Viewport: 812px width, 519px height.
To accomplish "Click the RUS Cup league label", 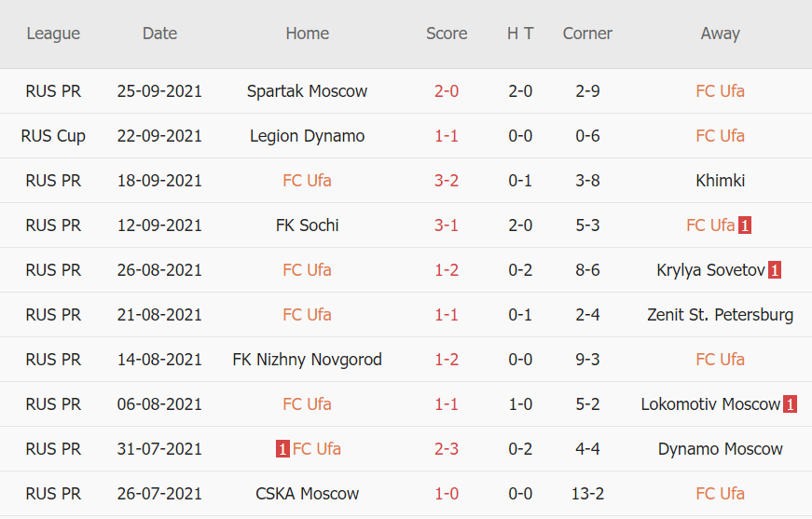I will point(53,136).
